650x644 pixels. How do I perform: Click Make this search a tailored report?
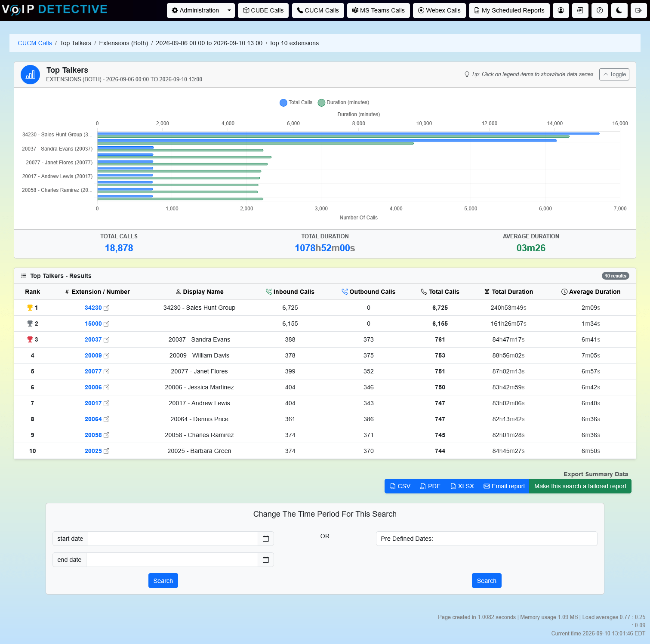tap(580, 486)
